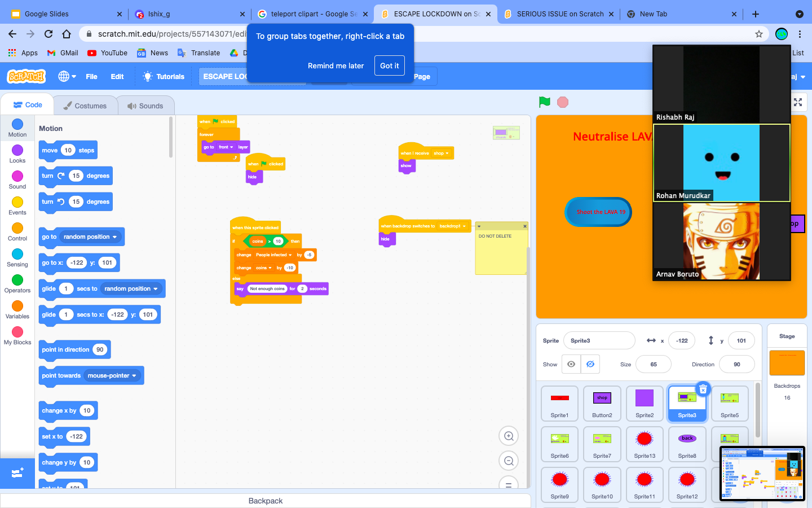
Task: Click the green flag to run project
Action: click(x=544, y=102)
